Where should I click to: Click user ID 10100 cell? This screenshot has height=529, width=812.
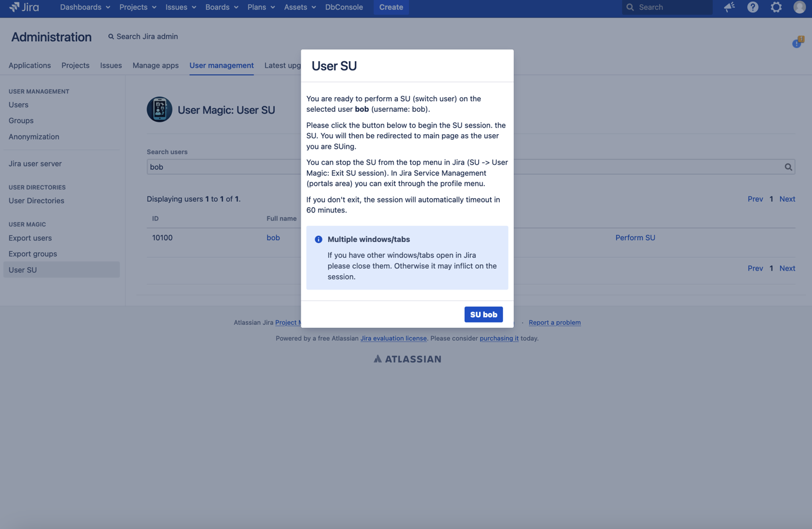(x=162, y=238)
